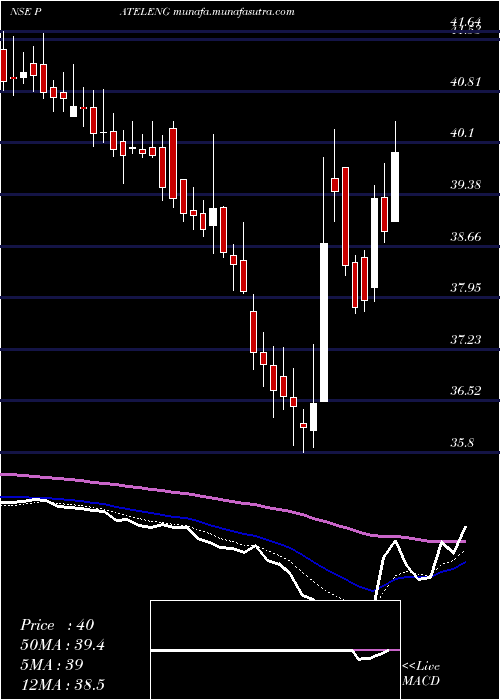Click inside the MACD indicator box

point(275,650)
